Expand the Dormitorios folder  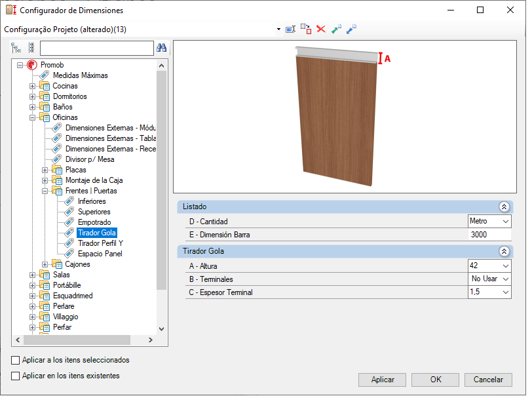(32, 97)
